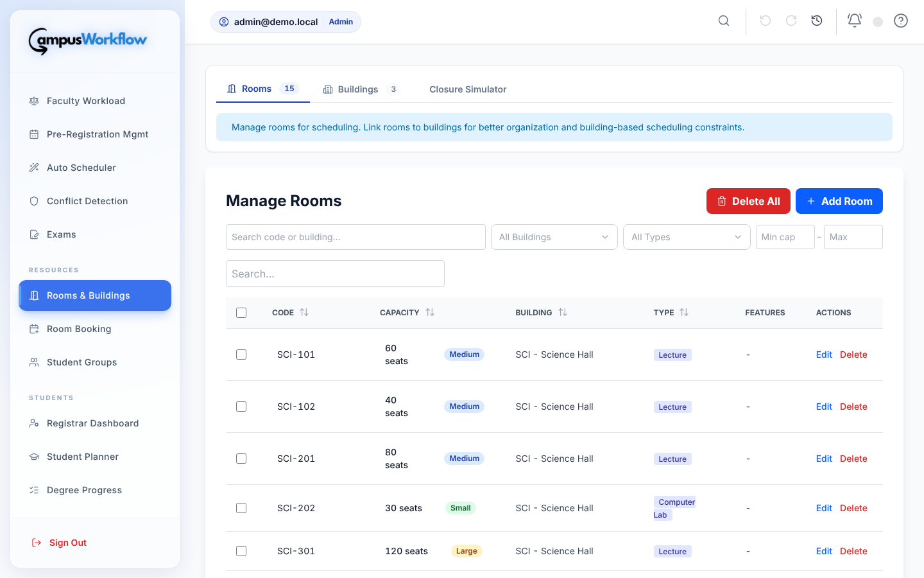Click the redo arrow icon
Viewport: 924px width, 578px height.
(x=791, y=21)
